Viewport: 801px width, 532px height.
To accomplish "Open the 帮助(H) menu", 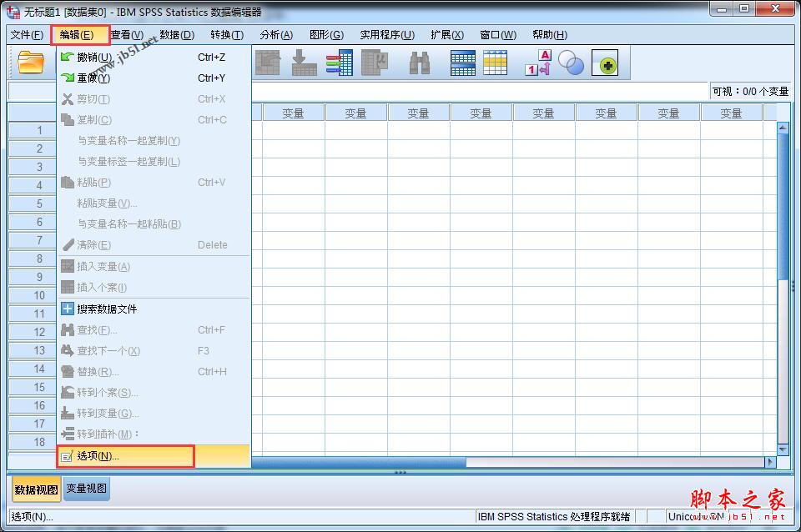I will 550,35.
